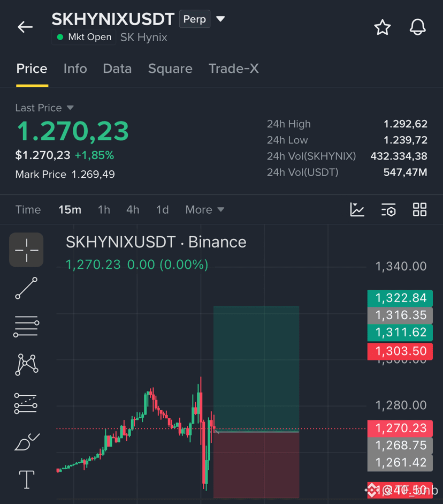Viewport: 443px width, 504px height.
Task: Select the horizontal lines Fibonacci tool
Action: [x=26, y=326]
